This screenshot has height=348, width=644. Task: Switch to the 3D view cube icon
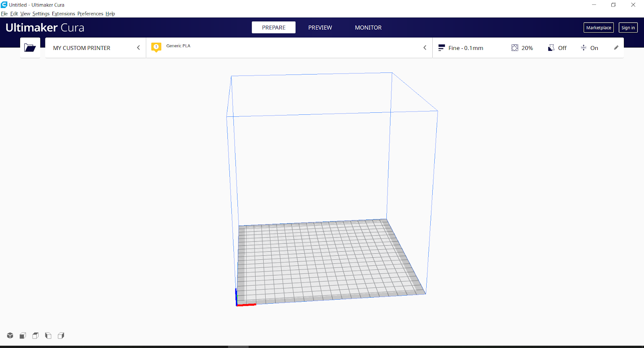pyautogui.click(x=10, y=336)
